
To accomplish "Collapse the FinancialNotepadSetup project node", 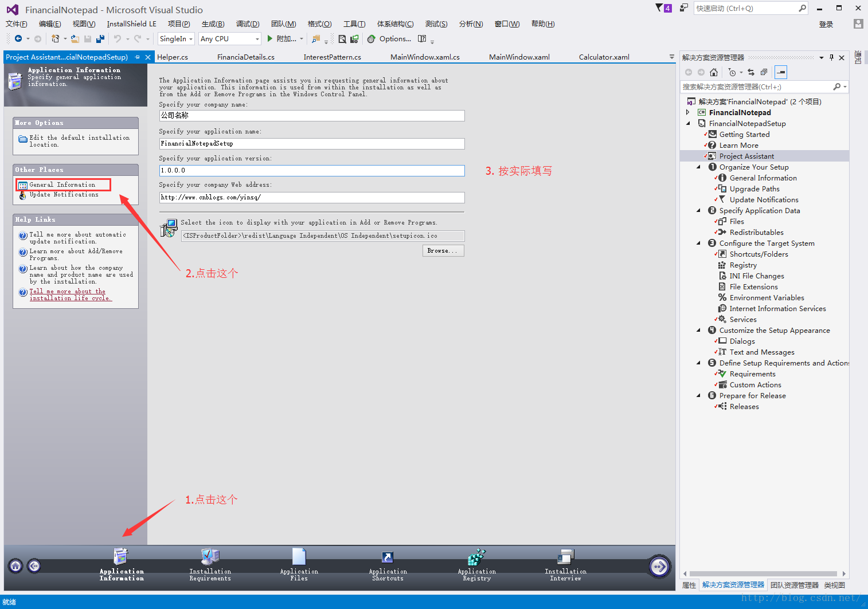I will (x=688, y=123).
